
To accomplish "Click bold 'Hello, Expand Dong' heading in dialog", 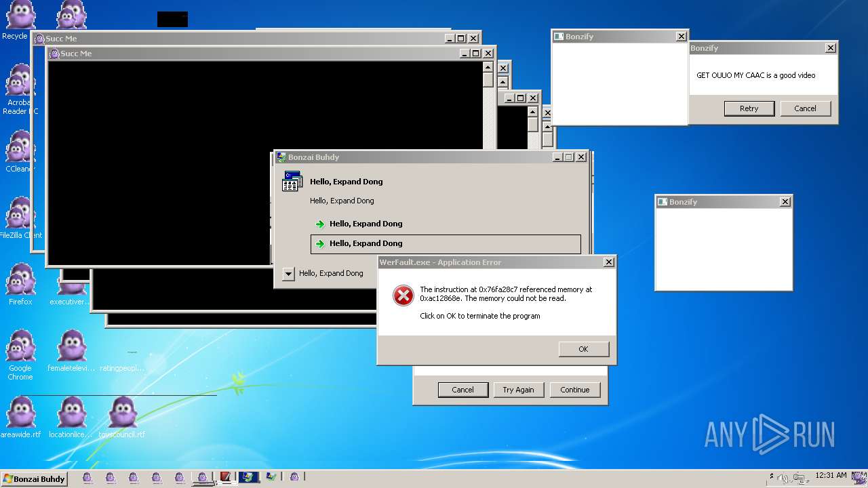I will 346,182.
